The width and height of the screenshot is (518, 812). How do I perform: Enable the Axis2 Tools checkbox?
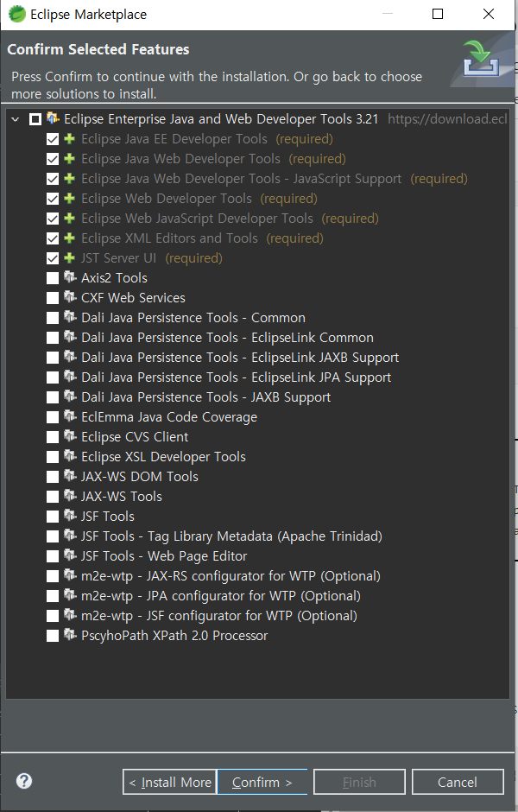tap(53, 278)
